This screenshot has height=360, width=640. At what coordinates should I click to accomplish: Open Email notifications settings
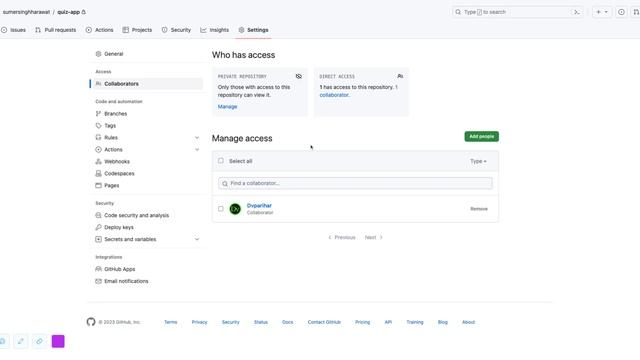click(126, 281)
